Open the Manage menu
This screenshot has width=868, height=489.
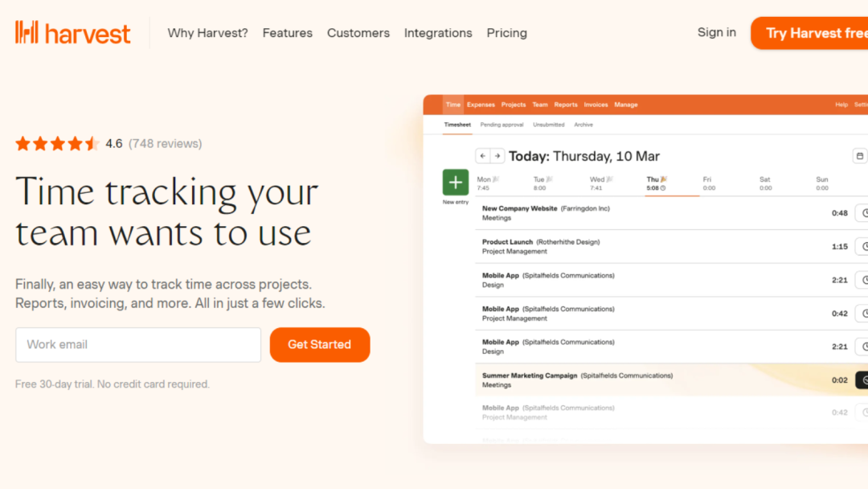626,104
